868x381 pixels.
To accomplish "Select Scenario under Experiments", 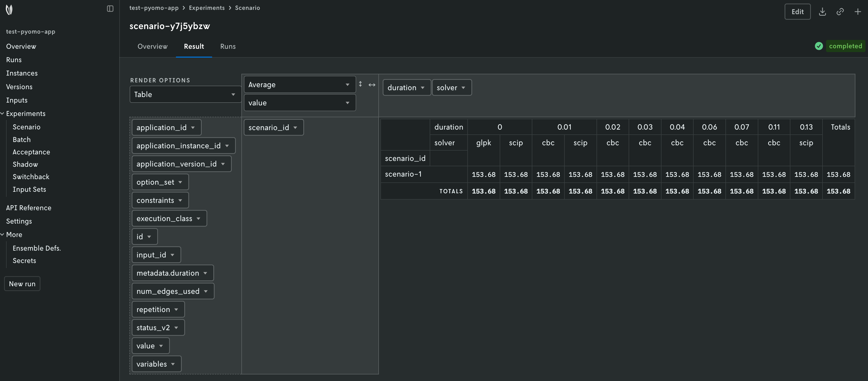I will point(27,127).
